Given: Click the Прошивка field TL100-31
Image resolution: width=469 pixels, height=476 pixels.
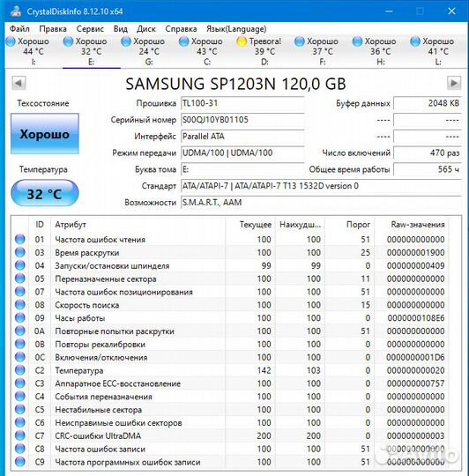Looking at the screenshot, I should click(242, 103).
